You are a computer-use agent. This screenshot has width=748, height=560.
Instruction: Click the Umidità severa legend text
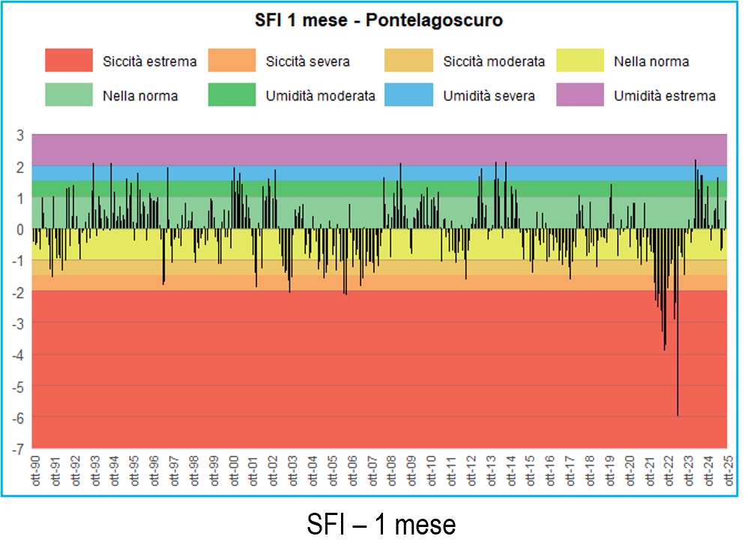coord(489,96)
